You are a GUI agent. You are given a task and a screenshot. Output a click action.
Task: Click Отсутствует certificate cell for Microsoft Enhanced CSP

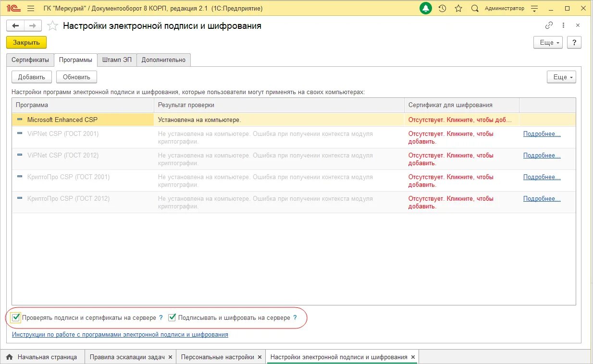(462, 120)
